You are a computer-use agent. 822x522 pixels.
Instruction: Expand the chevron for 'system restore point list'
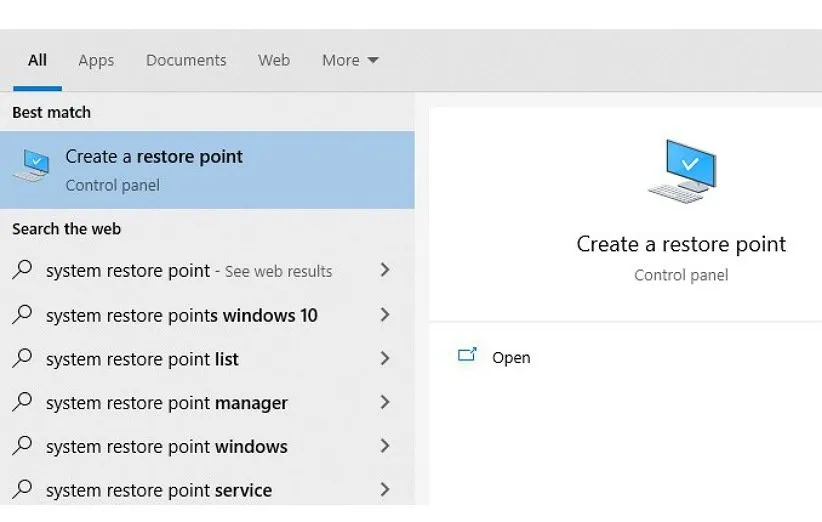tap(385, 358)
